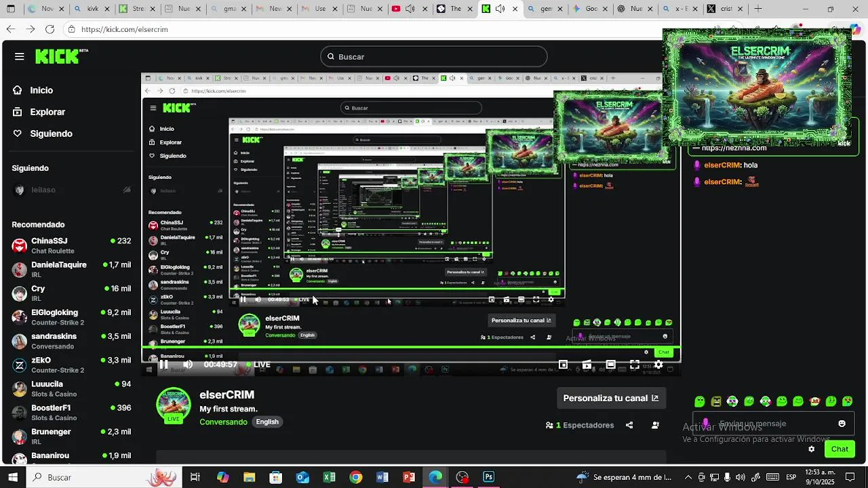
Task: Open the weather widget 'Se esperan 4 mm'
Action: coord(625,477)
